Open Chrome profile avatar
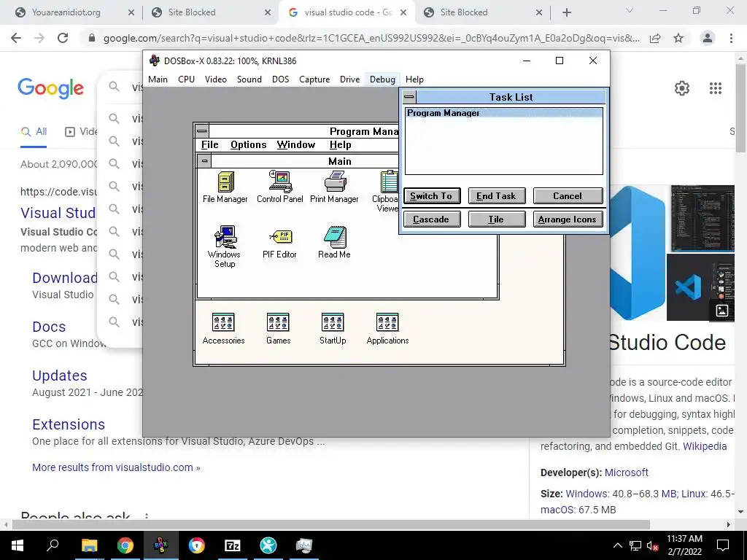The image size is (747, 560). (x=708, y=38)
